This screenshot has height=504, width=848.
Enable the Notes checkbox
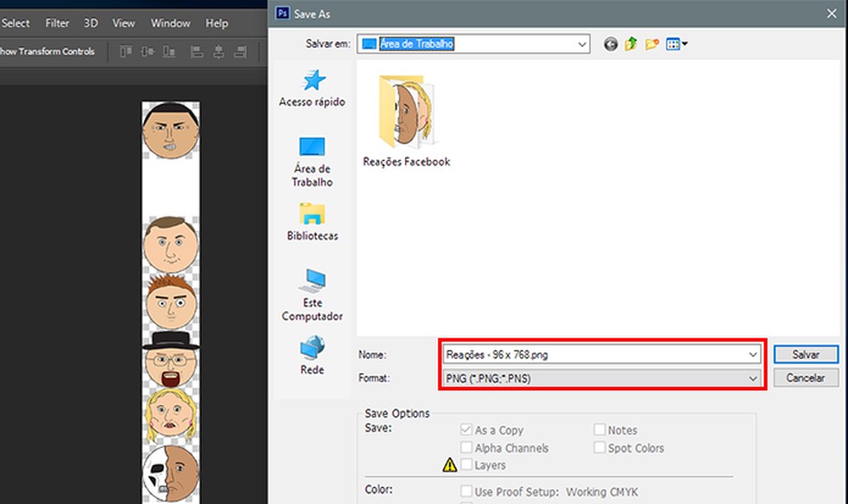click(x=599, y=430)
